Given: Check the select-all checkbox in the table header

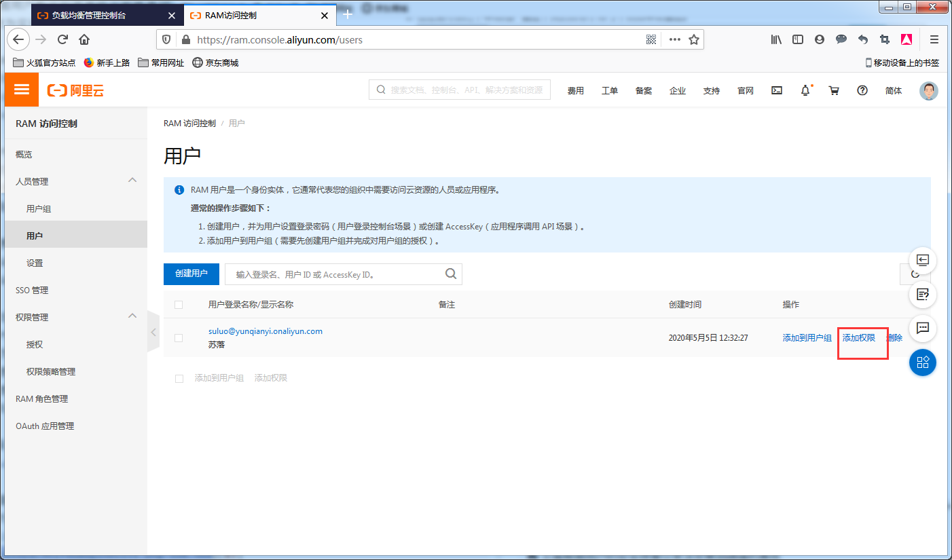Looking at the screenshot, I should click(x=179, y=304).
